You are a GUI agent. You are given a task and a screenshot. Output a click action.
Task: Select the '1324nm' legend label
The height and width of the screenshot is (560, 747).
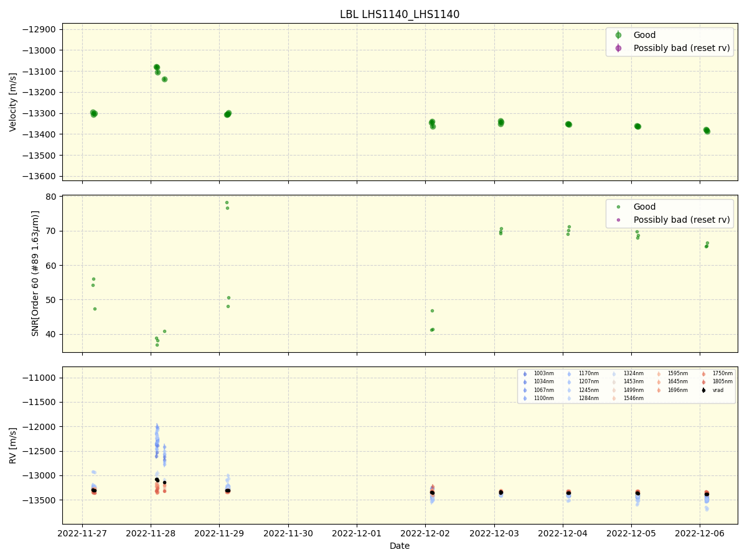[x=634, y=373]
